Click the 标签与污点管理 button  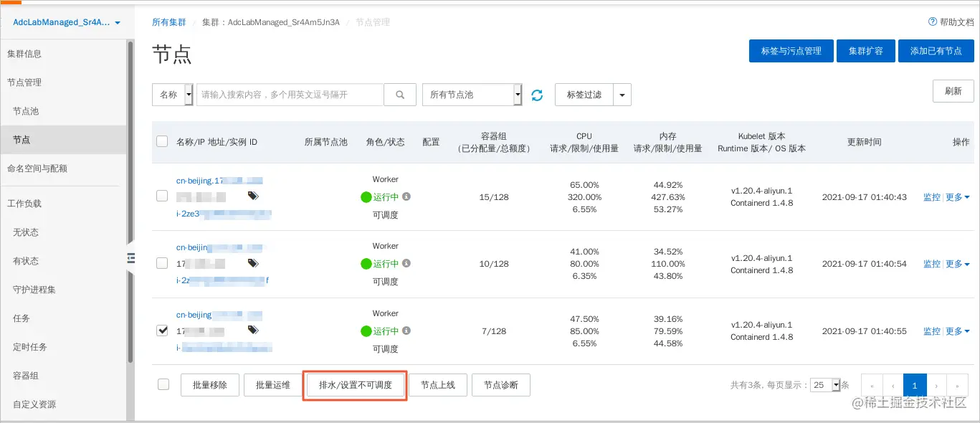click(x=791, y=51)
